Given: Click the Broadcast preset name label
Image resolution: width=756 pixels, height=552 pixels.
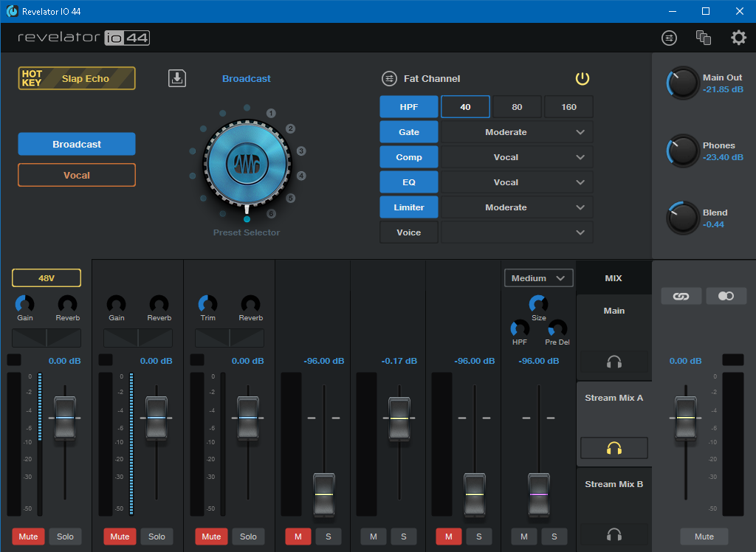Looking at the screenshot, I should [x=247, y=78].
